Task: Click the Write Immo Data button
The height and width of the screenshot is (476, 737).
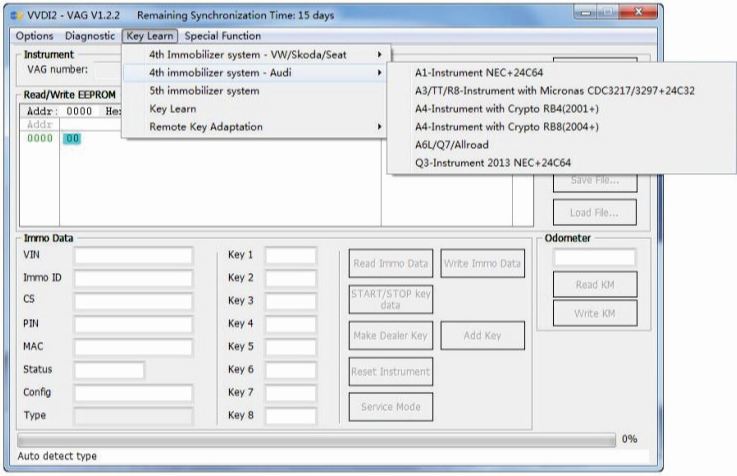Action: [482, 263]
